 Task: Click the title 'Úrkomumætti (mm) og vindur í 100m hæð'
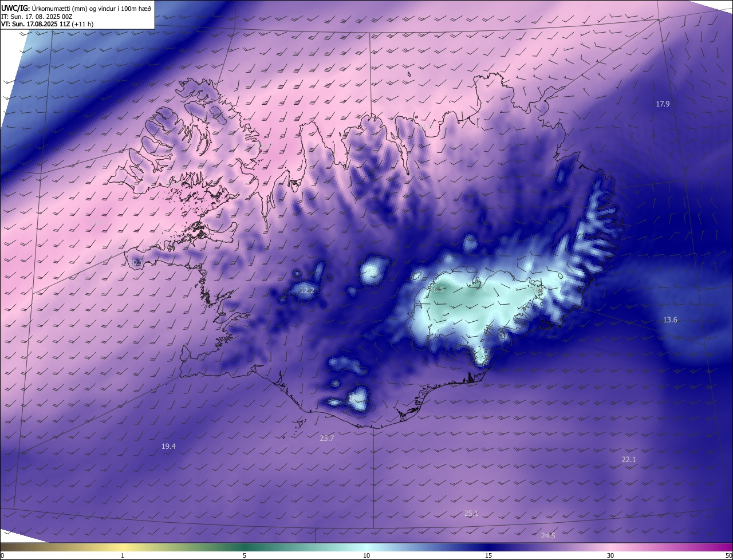tap(91, 8)
